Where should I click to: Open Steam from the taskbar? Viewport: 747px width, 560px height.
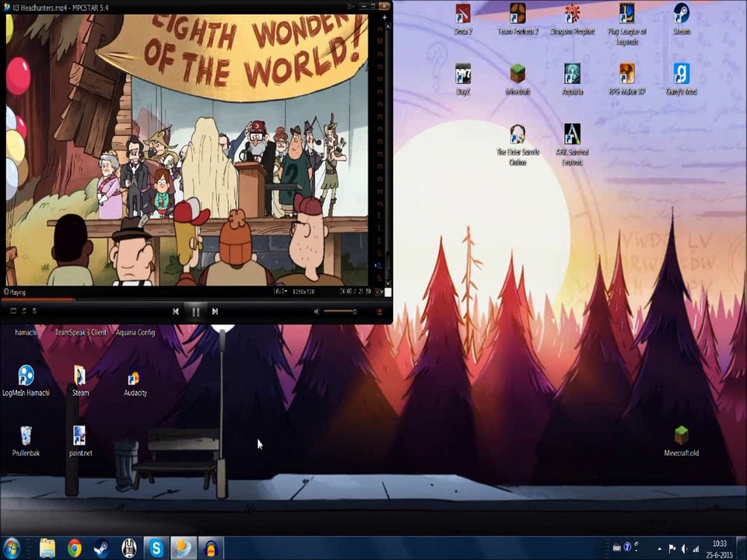[101, 548]
